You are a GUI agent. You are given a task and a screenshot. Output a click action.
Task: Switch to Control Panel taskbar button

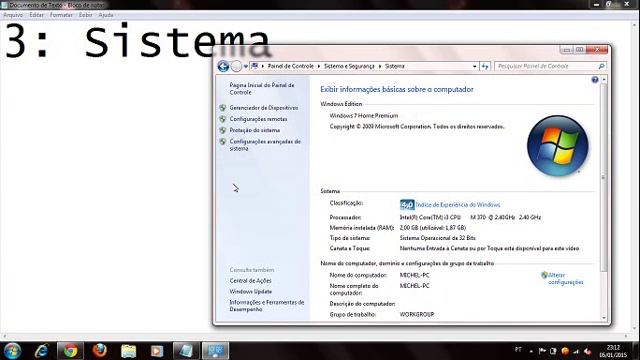[215, 351]
